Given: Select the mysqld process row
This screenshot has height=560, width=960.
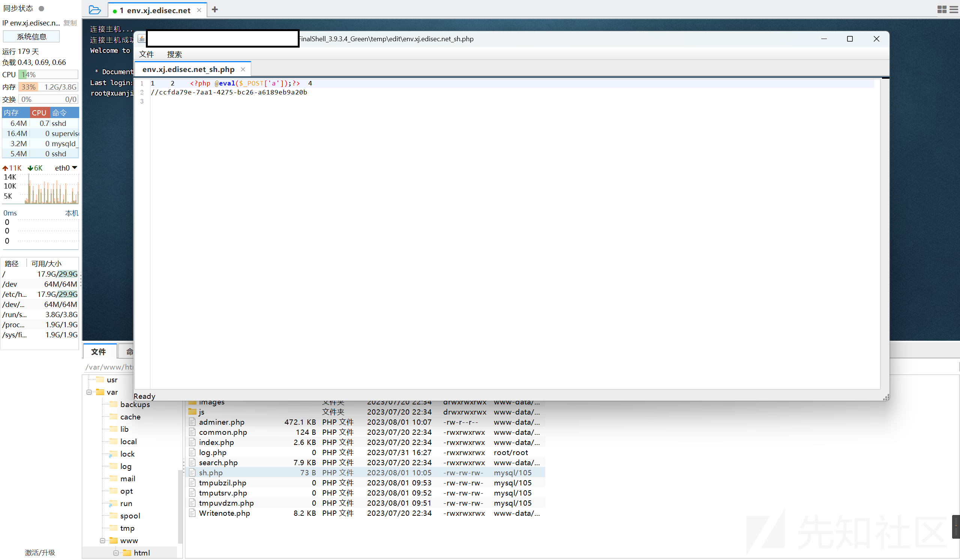Looking at the screenshot, I should 40,144.
